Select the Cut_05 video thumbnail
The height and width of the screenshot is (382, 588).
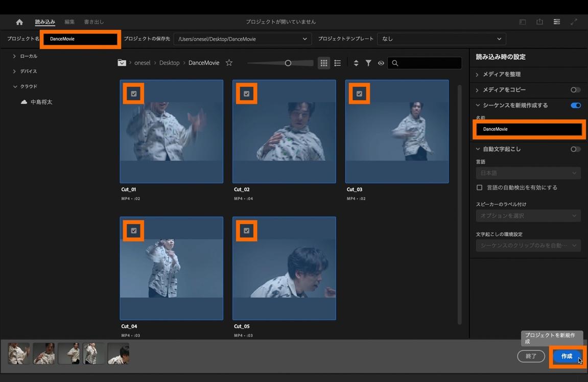tap(284, 268)
